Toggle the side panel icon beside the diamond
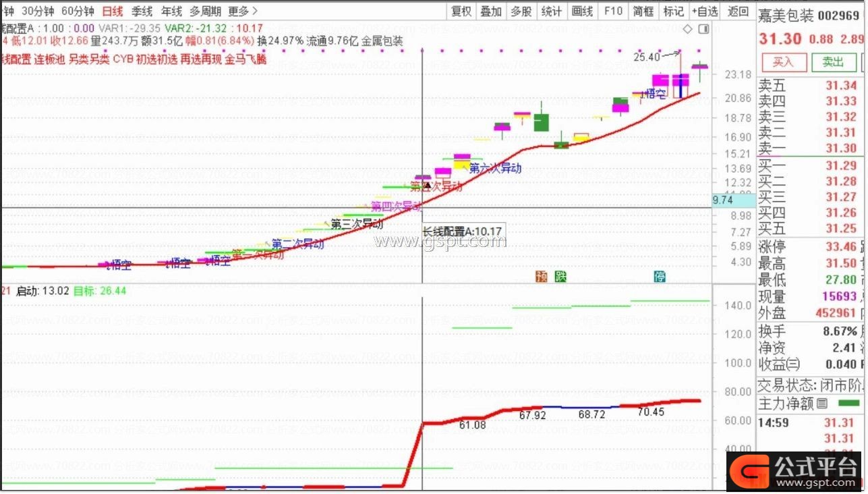This screenshot has height=494, width=868. click(703, 29)
